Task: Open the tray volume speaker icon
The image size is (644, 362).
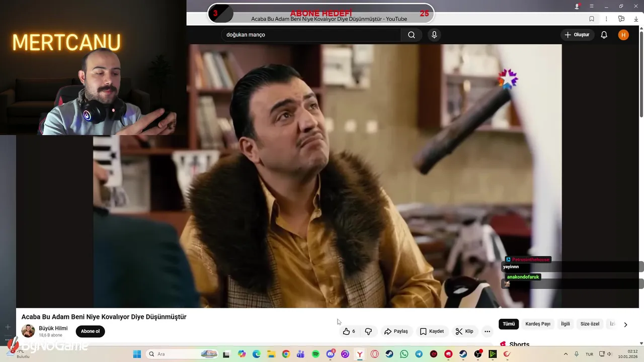Action: point(609,354)
